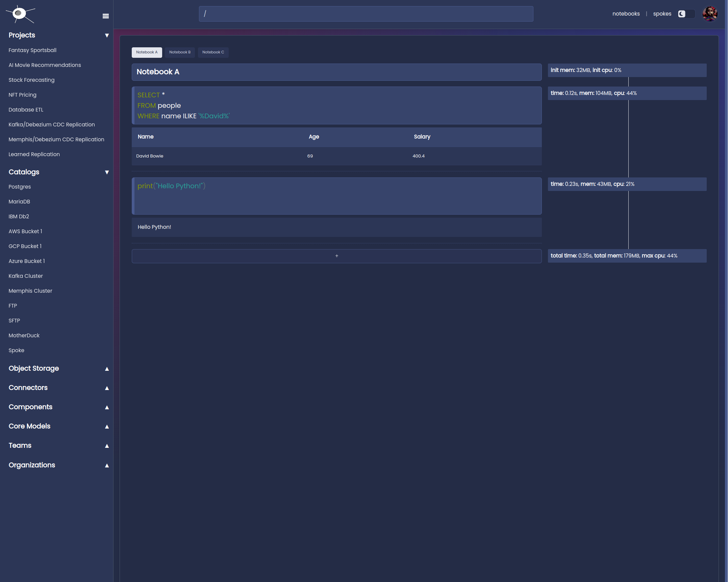Collapse the Projects section arrow
Screen dimensions: 728x582
[x=107, y=35]
